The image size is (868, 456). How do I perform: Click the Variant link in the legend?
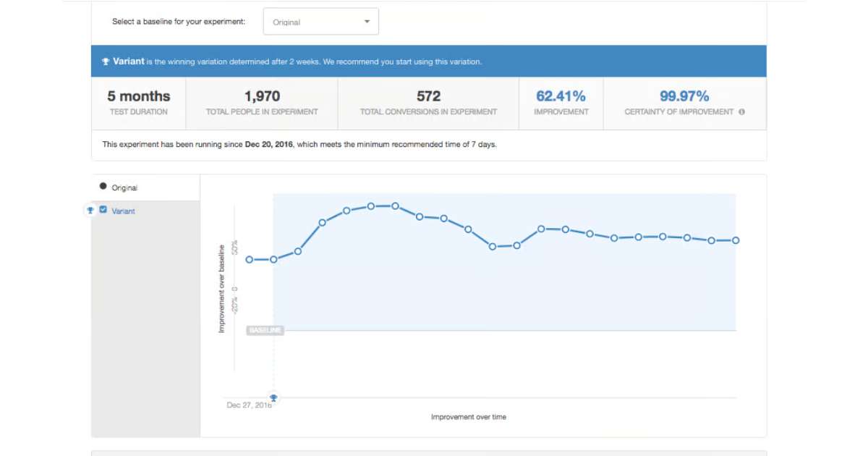[123, 211]
